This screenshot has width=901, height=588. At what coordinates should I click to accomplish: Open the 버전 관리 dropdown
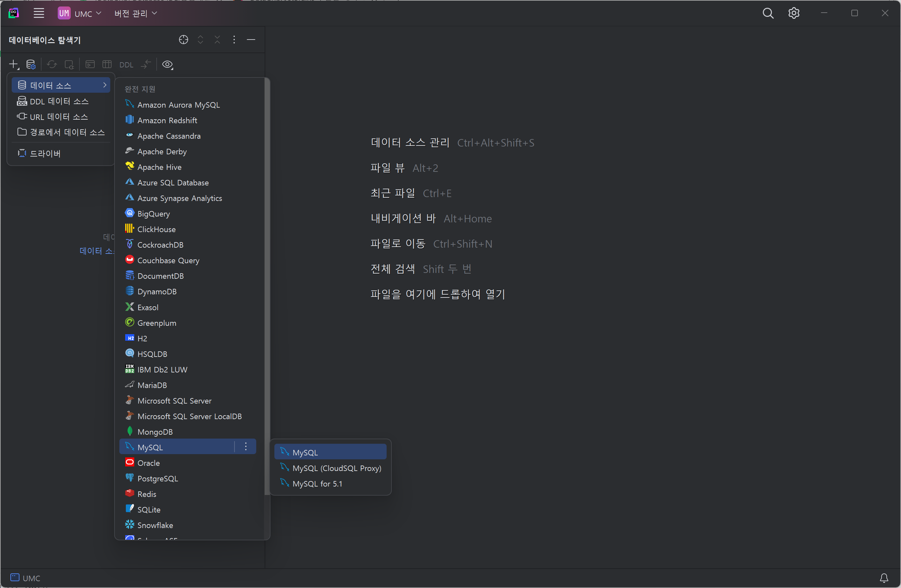click(136, 13)
